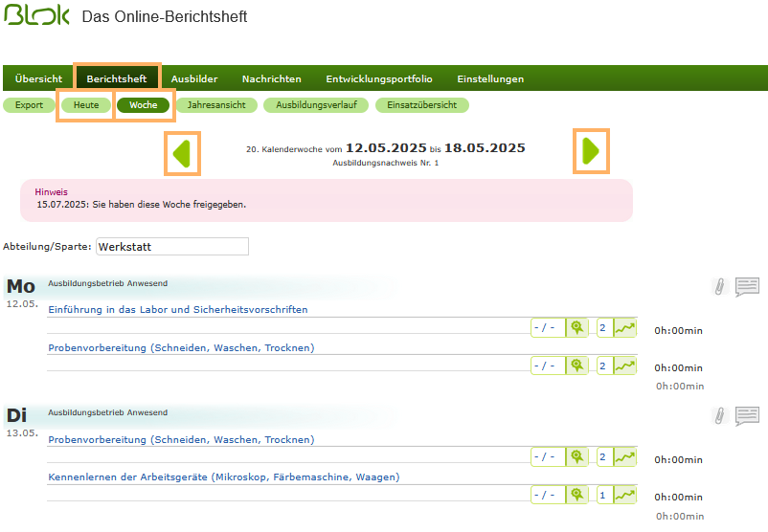Screen dimensions: 768x532
Task: Click the Export button
Action: pyautogui.click(x=29, y=105)
